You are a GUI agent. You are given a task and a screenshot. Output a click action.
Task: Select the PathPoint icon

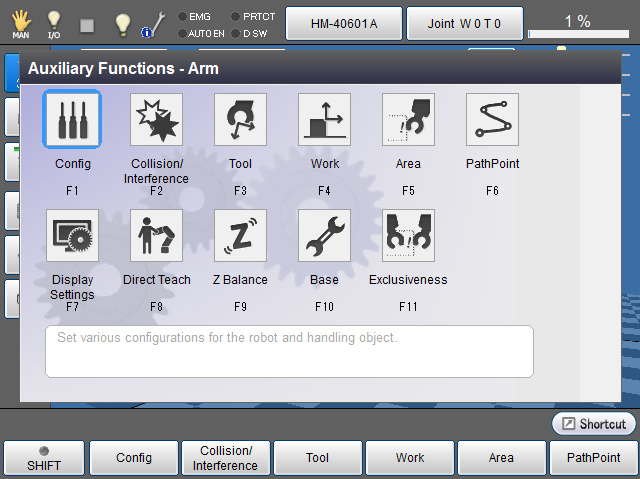pos(492,120)
